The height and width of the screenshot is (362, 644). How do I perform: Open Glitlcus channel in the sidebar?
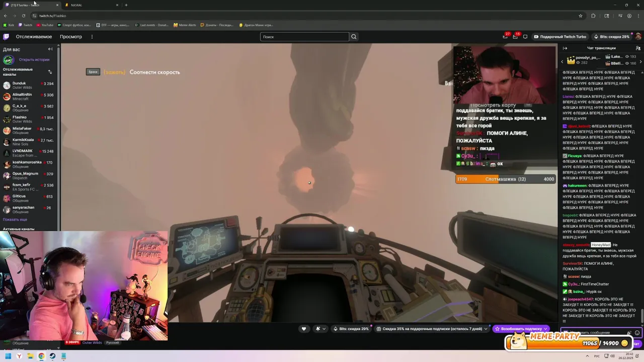click(29, 198)
